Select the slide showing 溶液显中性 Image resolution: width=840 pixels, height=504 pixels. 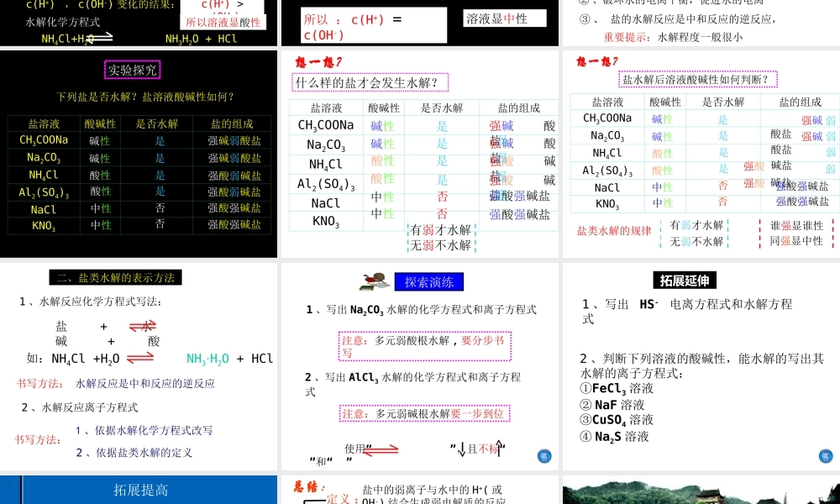(419, 23)
